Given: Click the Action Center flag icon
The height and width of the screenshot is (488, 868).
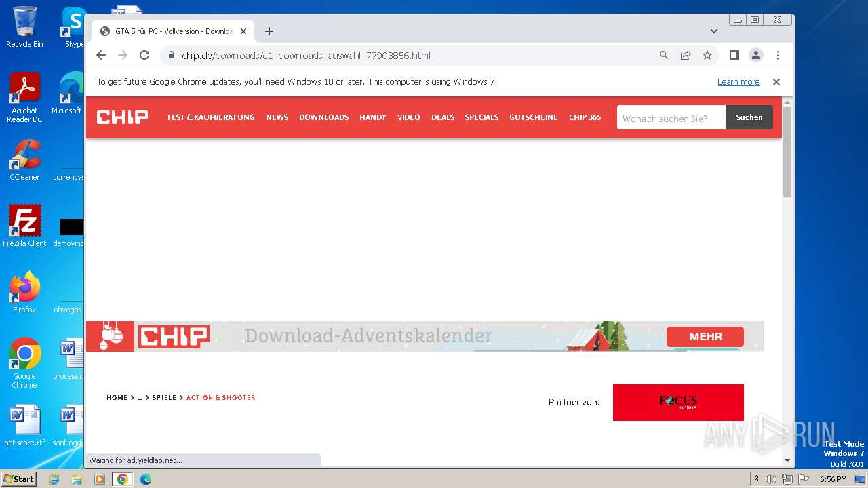Looking at the screenshot, I should coord(804,479).
